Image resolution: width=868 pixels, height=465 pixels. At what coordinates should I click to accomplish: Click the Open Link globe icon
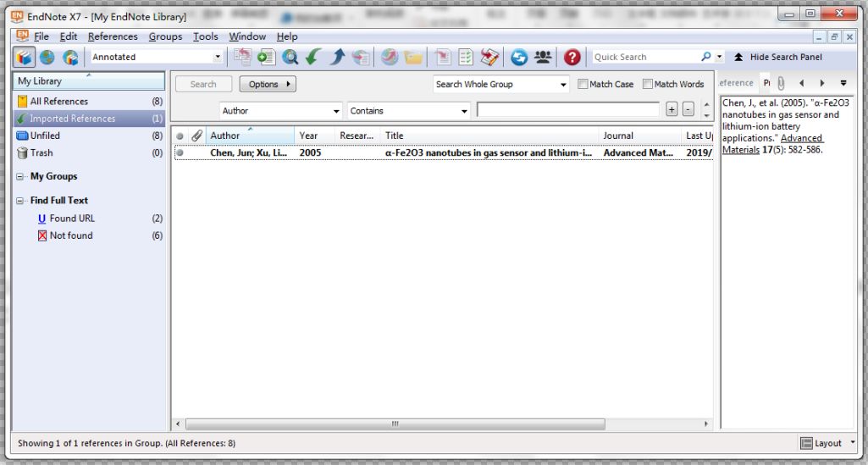pos(390,57)
